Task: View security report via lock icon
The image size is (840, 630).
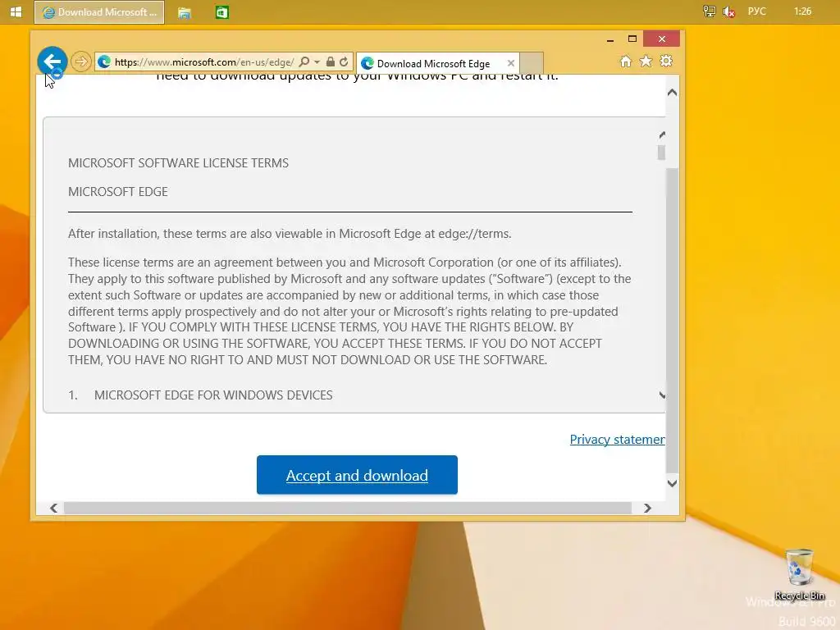Action: (331, 62)
